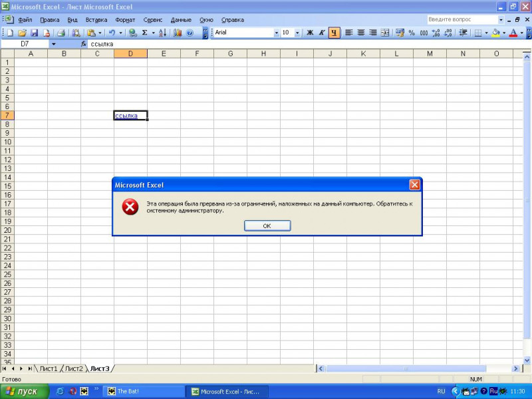
Task: Close the Microsoft Excel error dialog
Action: pos(414,185)
